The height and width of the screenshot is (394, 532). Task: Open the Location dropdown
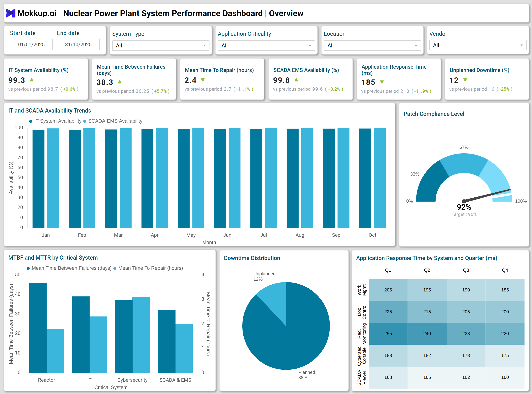[x=372, y=46]
